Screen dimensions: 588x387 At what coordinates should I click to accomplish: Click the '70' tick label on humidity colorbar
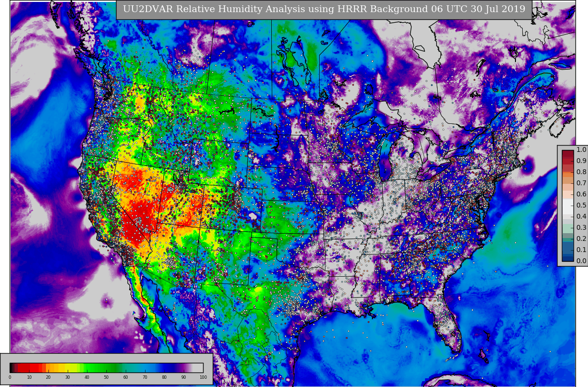145,377
